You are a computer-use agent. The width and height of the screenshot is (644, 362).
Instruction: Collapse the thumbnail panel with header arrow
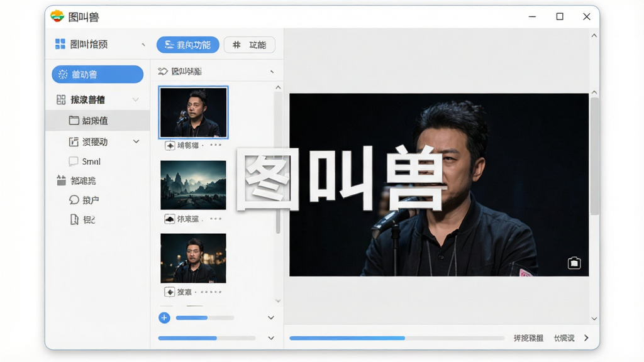point(272,72)
